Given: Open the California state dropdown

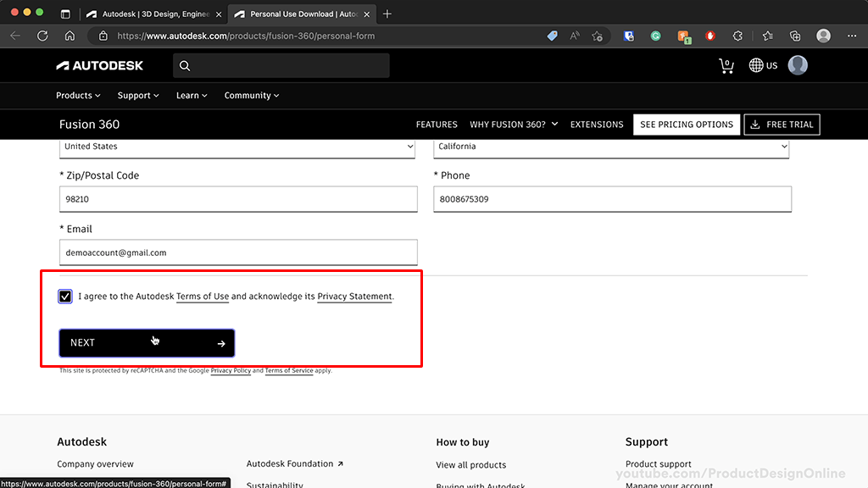Looking at the screenshot, I should pos(611,147).
